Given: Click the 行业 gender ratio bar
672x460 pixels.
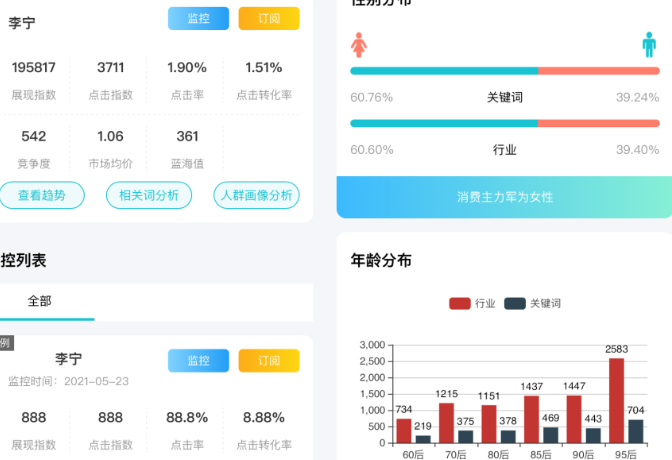Looking at the screenshot, I should click(x=505, y=123).
